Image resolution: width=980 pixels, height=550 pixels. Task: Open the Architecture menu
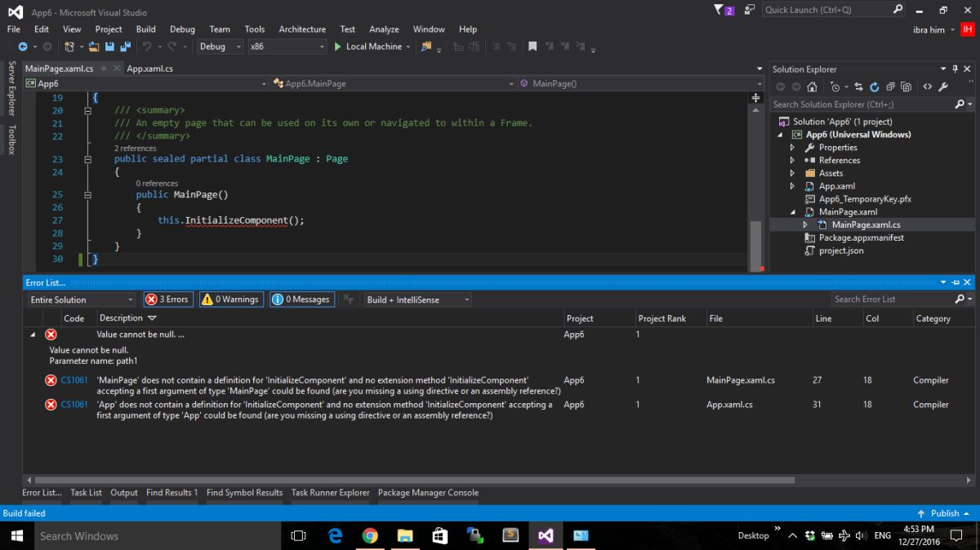[x=302, y=29]
